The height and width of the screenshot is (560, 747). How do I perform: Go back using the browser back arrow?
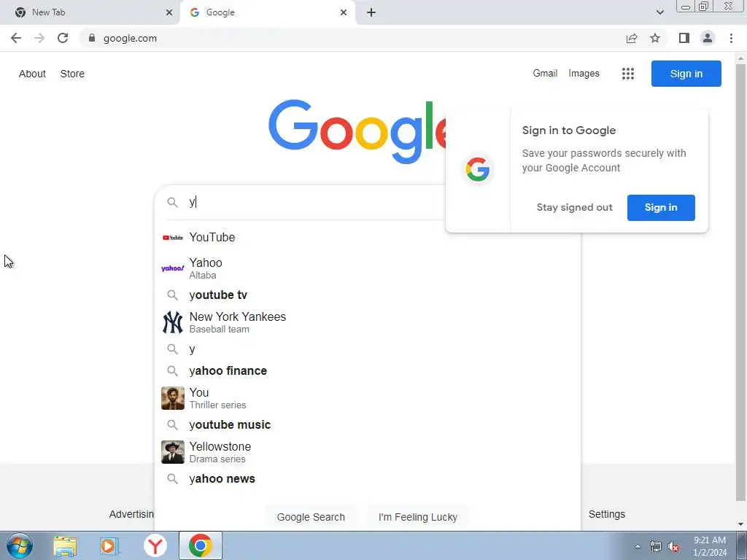coord(16,38)
